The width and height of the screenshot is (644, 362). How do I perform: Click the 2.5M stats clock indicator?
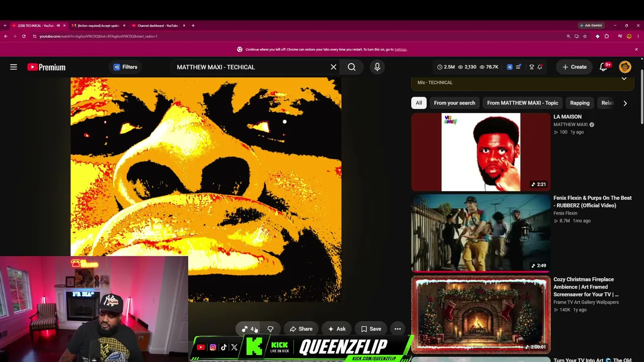click(x=446, y=67)
